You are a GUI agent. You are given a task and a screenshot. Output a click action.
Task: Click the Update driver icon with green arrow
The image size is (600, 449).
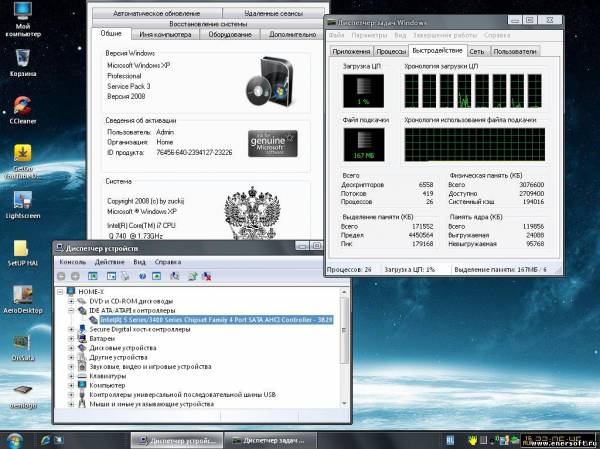tap(192, 276)
